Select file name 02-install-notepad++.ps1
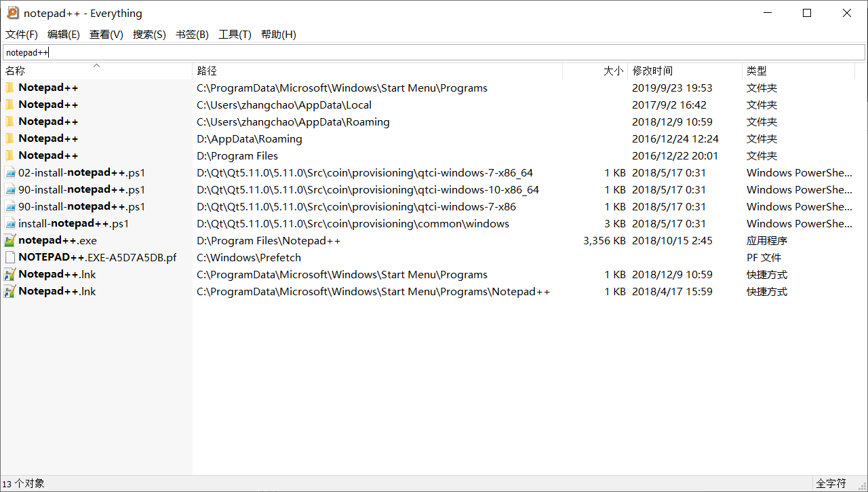 point(82,172)
